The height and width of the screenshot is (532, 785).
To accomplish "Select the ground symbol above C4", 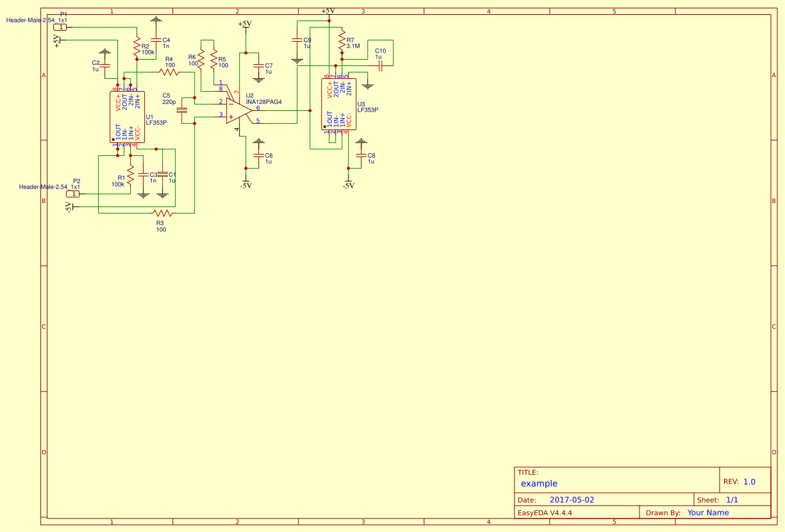I will click(x=156, y=21).
